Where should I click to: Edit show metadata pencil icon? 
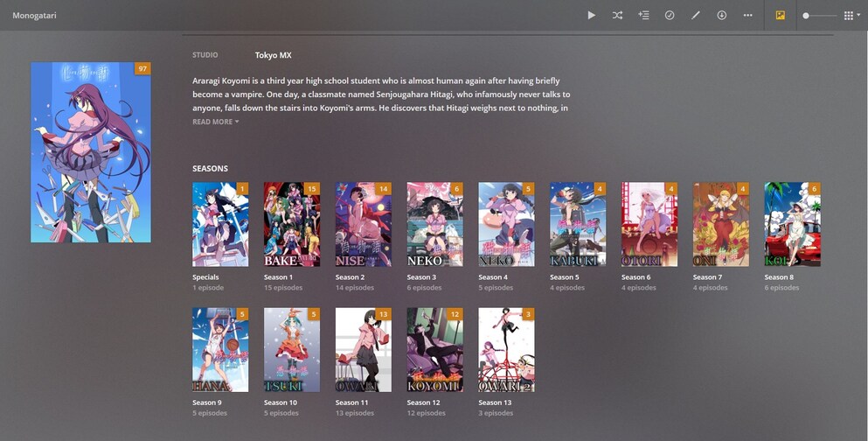pos(696,16)
